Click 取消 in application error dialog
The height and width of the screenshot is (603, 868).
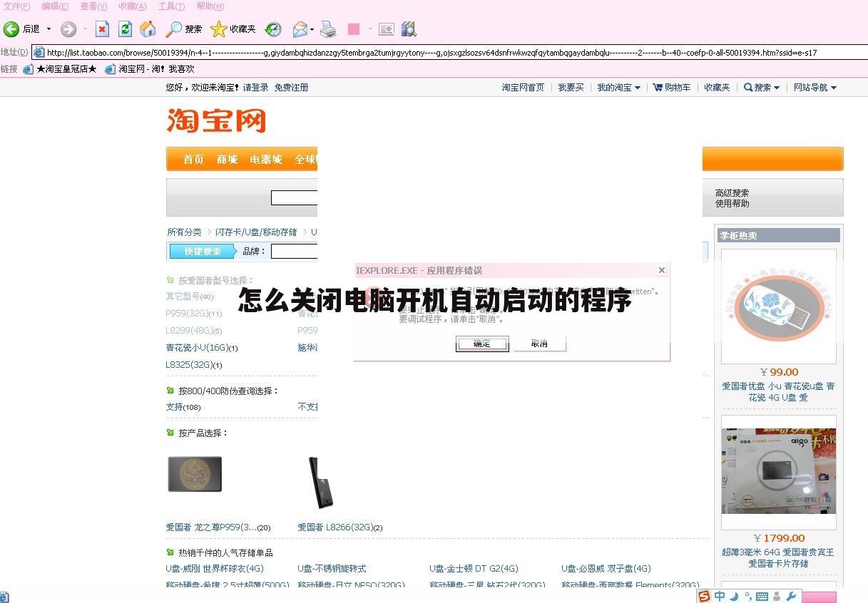(539, 344)
